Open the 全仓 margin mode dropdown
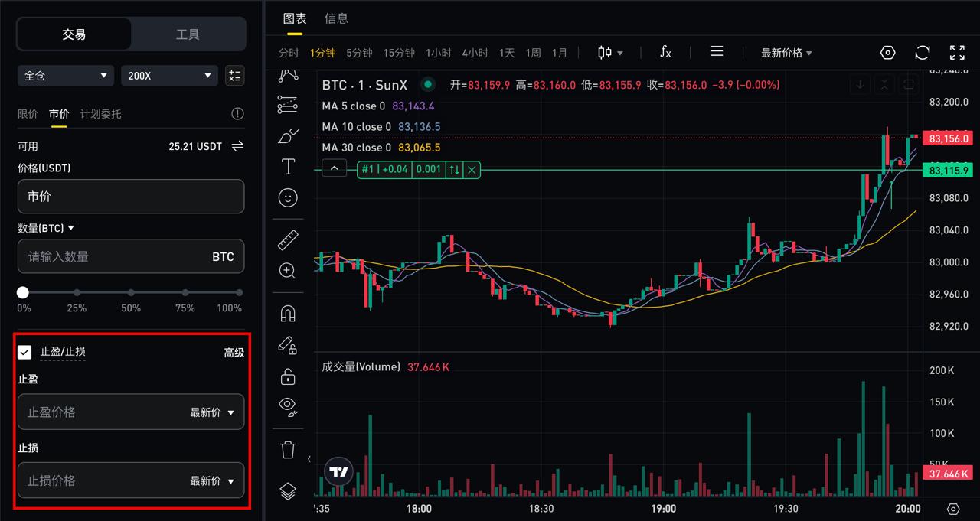 67,76
